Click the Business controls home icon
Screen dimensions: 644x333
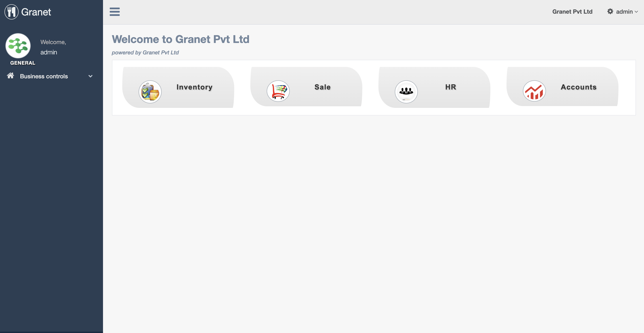point(11,76)
